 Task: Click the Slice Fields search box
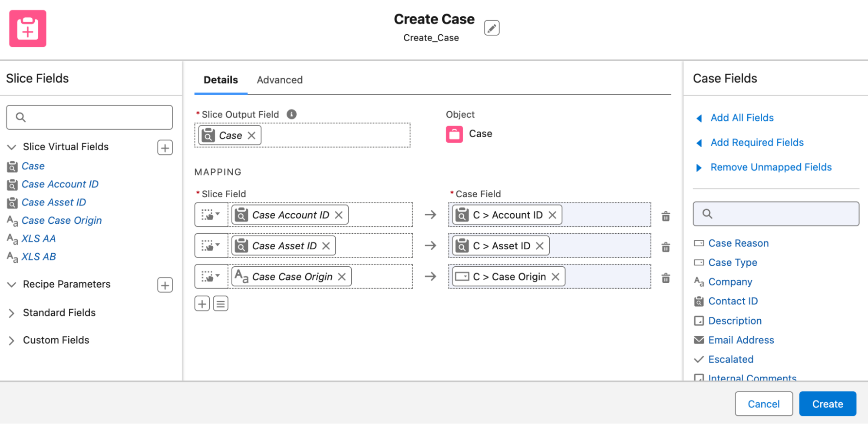coord(89,117)
